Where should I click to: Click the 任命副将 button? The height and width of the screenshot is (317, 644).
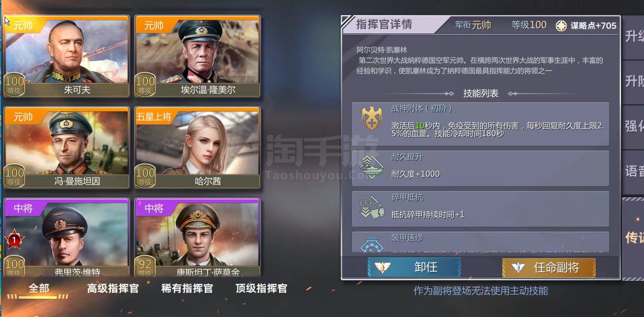coord(549,267)
